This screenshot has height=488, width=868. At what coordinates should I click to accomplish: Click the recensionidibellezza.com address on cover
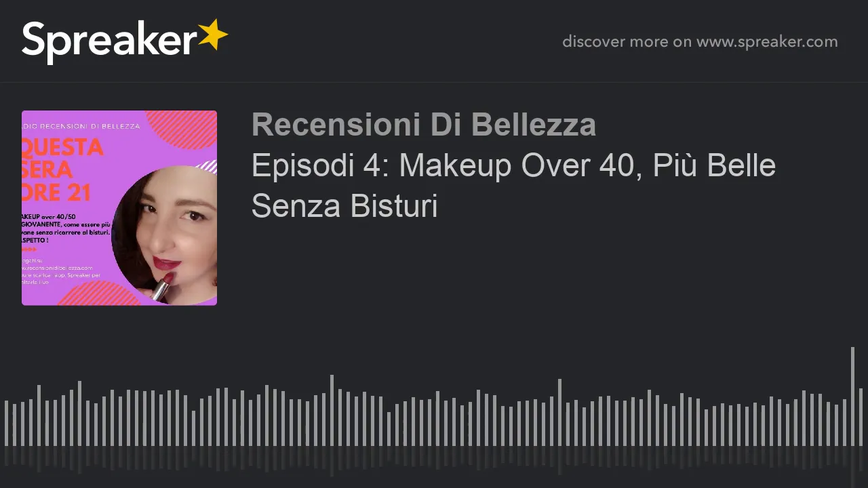[x=58, y=268]
